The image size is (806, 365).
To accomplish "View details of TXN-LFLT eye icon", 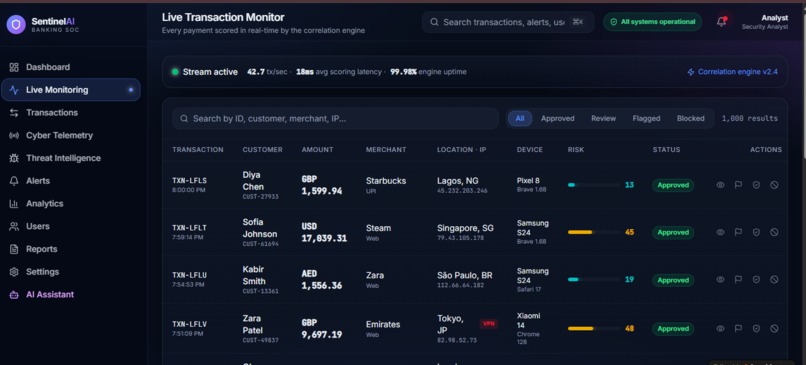I will (x=720, y=232).
